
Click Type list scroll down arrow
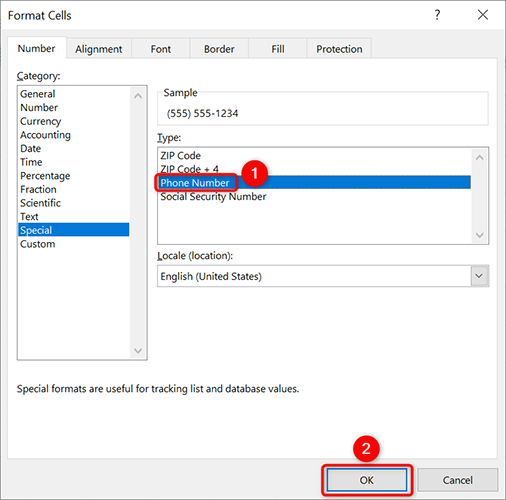(x=480, y=235)
